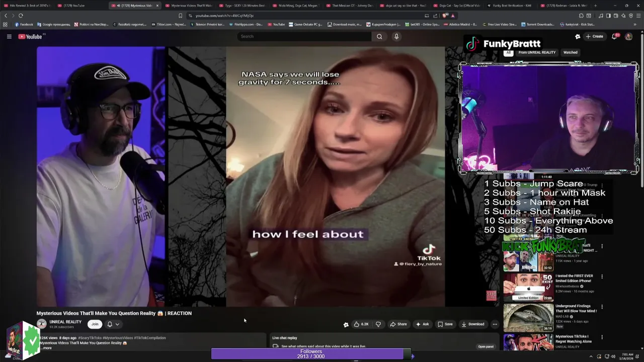Open 'I tested the FIRST EVER' video thumbnail
The image size is (644, 362).
[528, 287]
